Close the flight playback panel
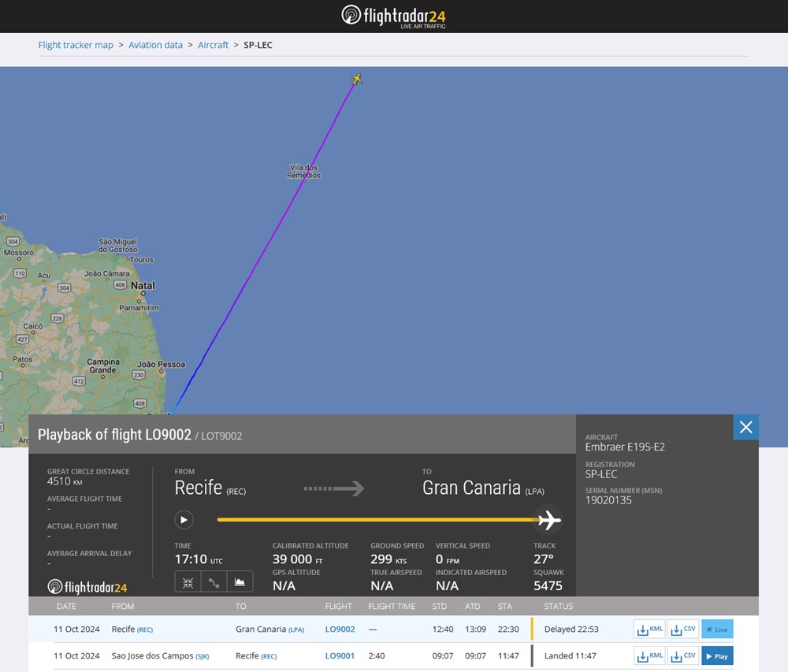 [745, 427]
